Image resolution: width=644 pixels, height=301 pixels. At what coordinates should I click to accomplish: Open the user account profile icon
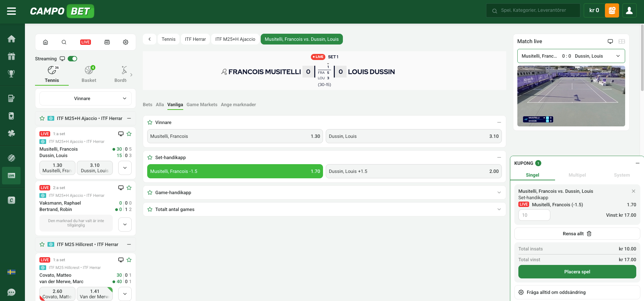point(629,10)
